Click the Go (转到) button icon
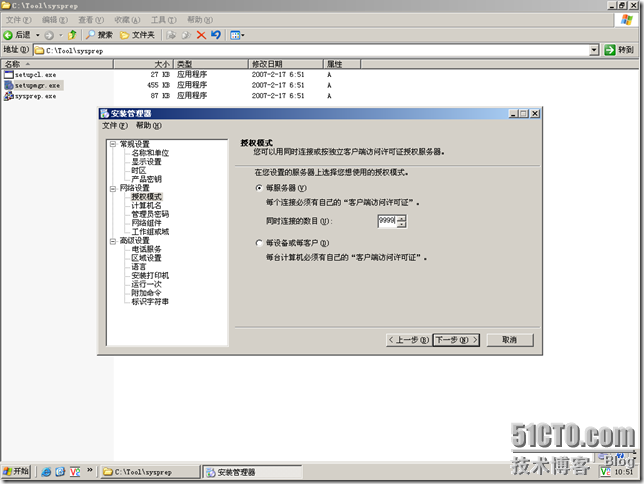 [610, 50]
